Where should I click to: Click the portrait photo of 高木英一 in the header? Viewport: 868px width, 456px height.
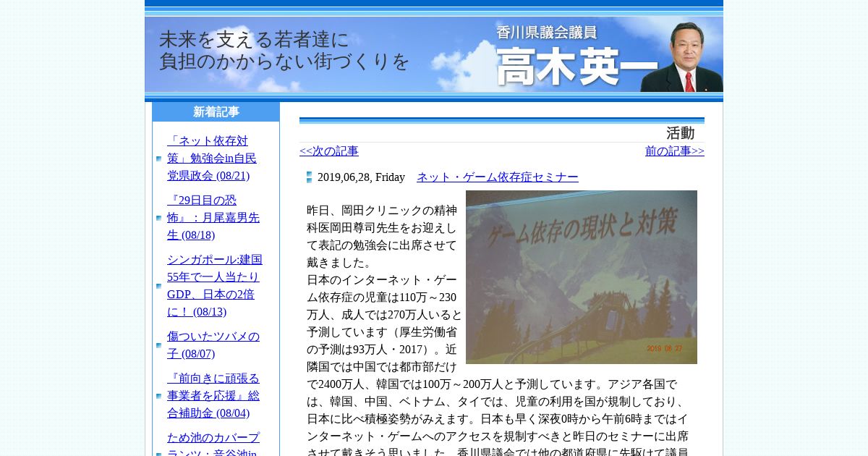[681, 56]
